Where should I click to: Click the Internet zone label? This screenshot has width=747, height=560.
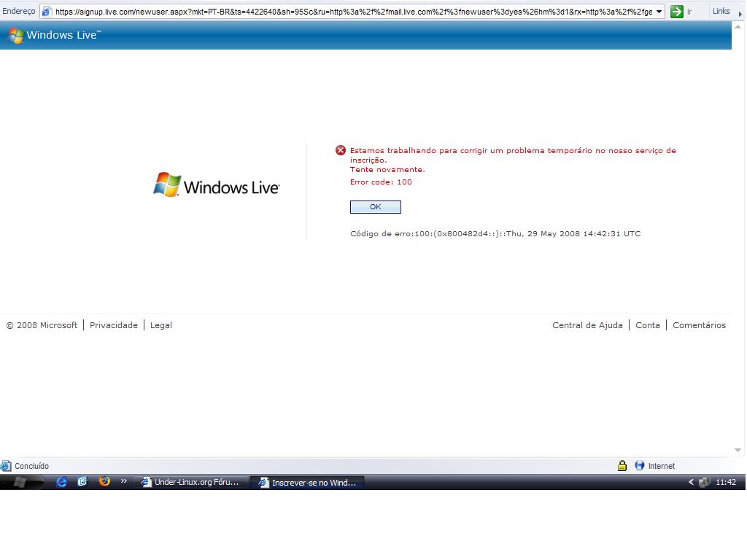(x=661, y=466)
